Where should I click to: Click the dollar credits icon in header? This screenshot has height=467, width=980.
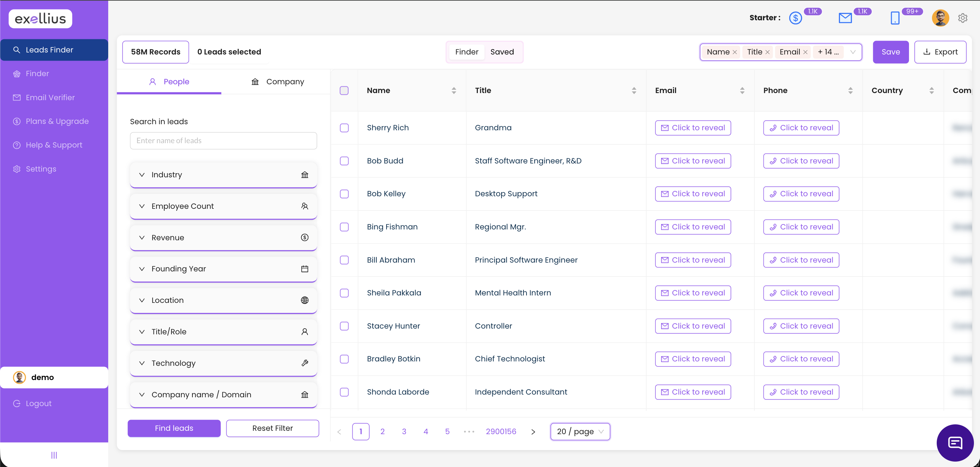(795, 18)
